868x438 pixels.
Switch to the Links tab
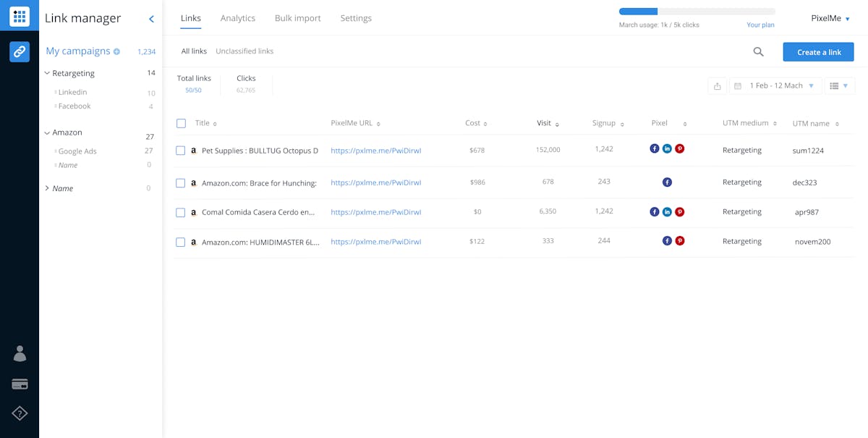point(191,18)
